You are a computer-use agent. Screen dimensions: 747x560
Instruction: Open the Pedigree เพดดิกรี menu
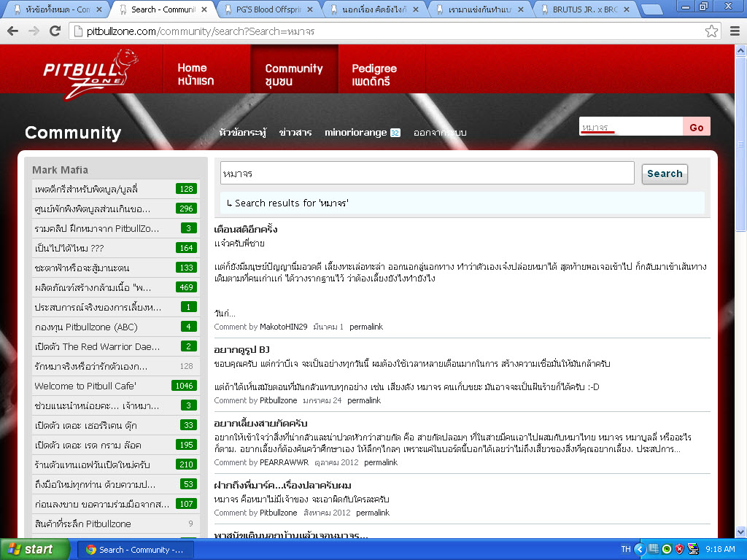[x=382, y=69]
